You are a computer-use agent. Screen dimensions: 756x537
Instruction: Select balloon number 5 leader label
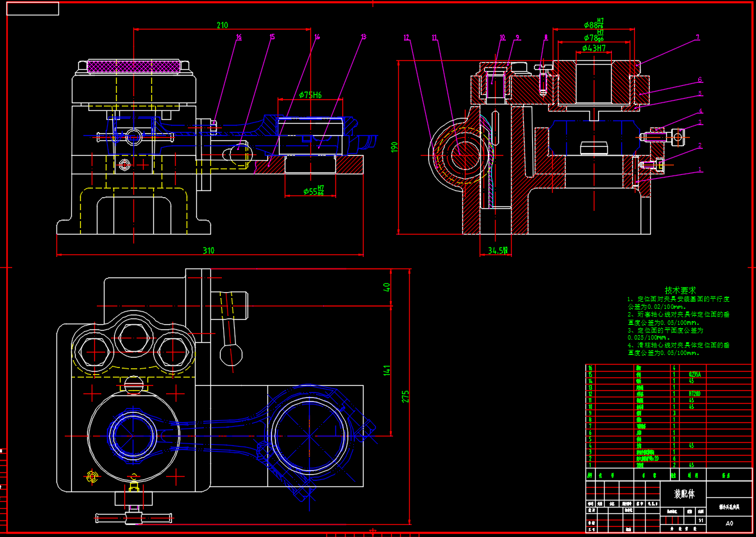700,93
